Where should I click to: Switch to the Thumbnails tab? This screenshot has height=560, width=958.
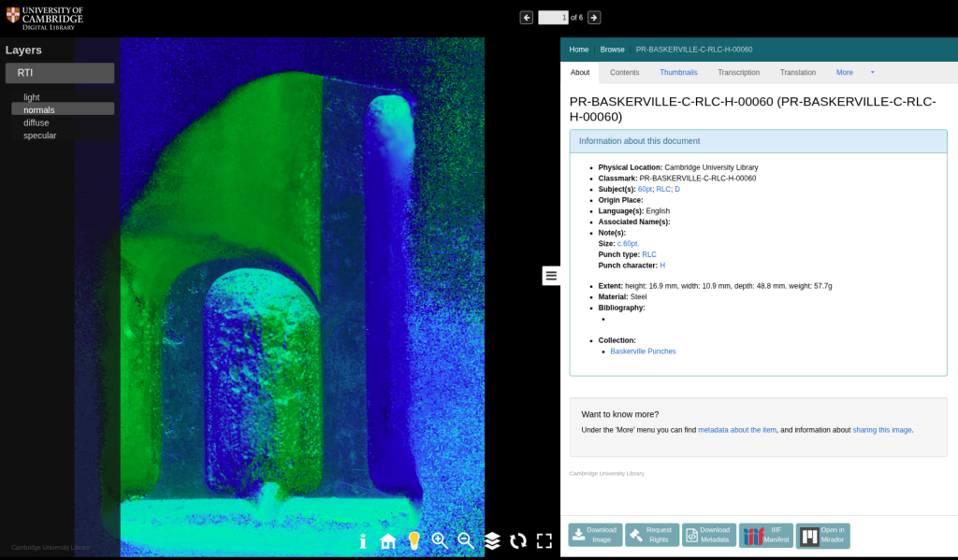pos(678,73)
